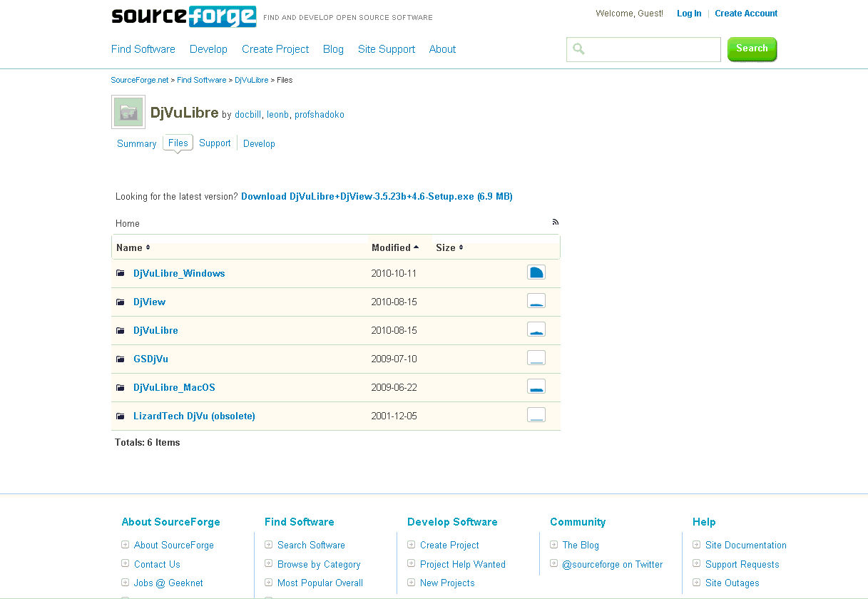Open download stats chart for LizardTech DjVu
Screen dimensions: 868x599
point(536,414)
